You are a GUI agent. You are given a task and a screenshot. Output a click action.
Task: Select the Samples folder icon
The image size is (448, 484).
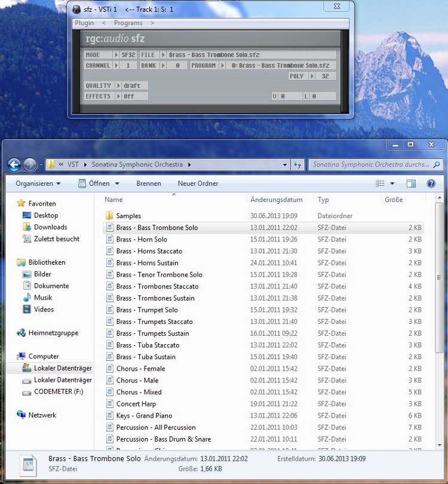point(109,215)
